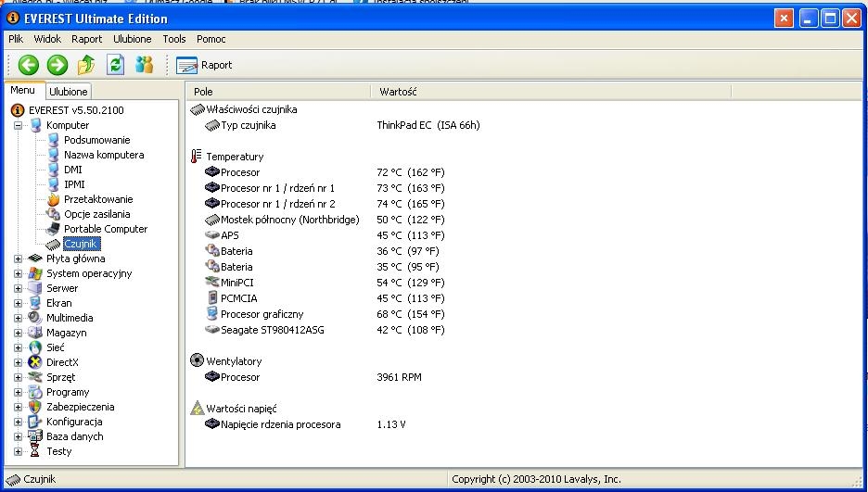Select the APS temperature row
This screenshot has height=492, width=868.
click(325, 235)
